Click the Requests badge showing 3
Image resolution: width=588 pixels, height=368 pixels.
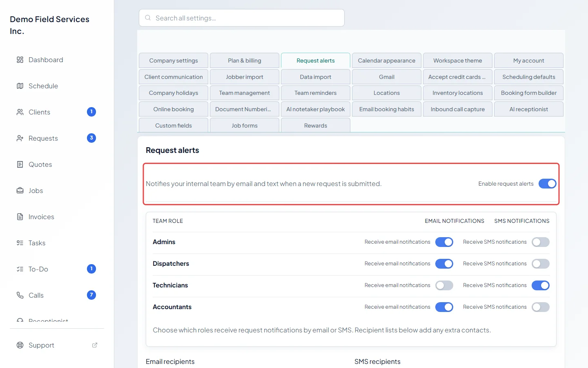pos(91,138)
